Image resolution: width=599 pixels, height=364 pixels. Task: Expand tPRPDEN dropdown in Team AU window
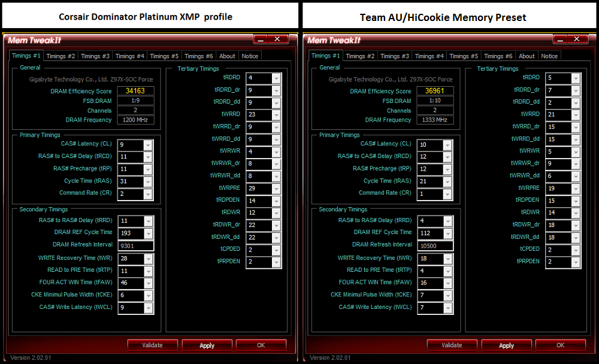576,262
